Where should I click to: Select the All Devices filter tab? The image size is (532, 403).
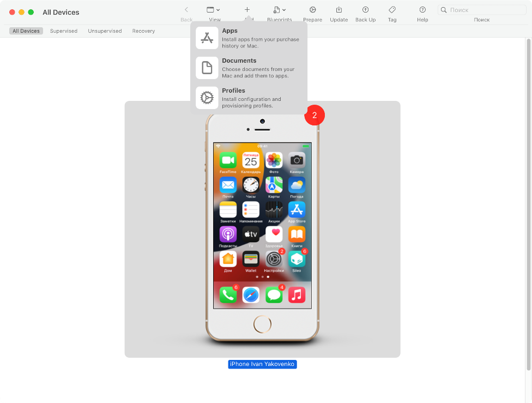26,31
